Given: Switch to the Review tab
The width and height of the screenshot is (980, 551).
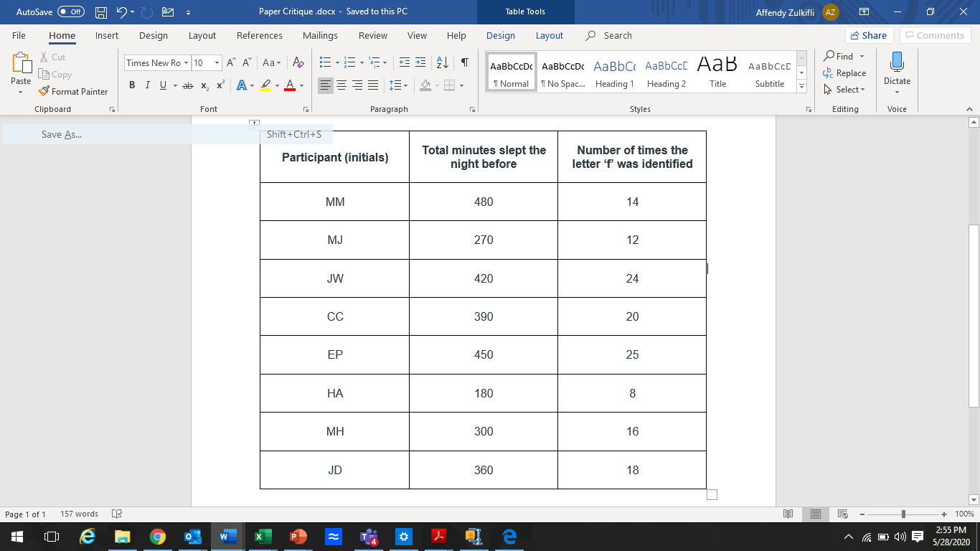Looking at the screenshot, I should (x=373, y=35).
